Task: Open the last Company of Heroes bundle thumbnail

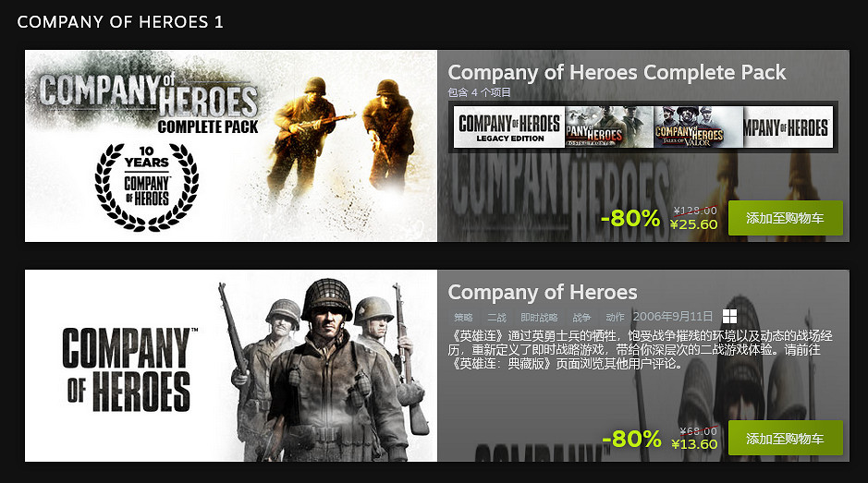Action: click(788, 127)
